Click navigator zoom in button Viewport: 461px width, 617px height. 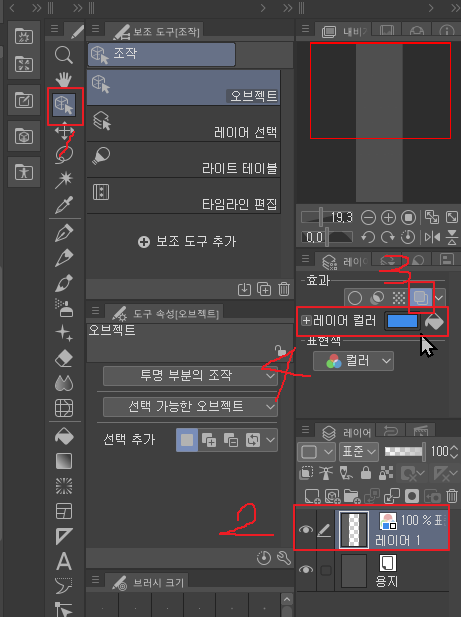point(388,217)
